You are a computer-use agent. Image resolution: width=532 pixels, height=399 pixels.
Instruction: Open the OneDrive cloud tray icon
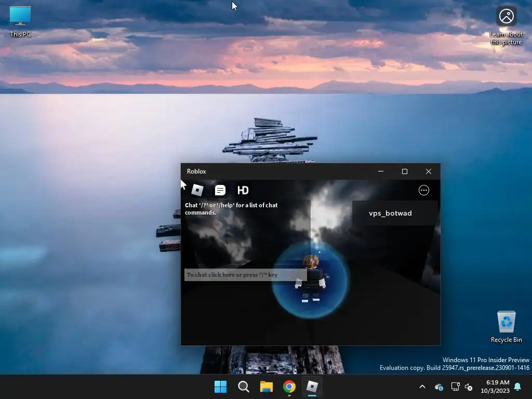pos(438,387)
